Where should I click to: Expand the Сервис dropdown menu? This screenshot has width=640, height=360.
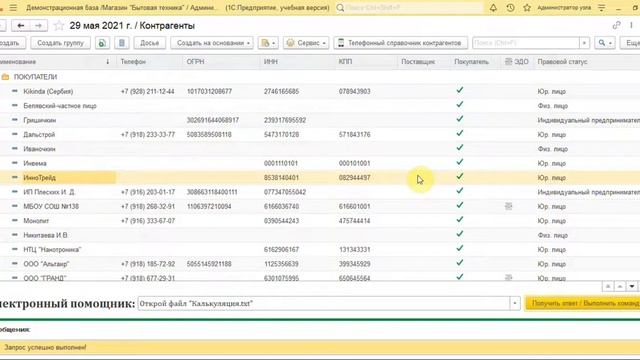point(306,43)
